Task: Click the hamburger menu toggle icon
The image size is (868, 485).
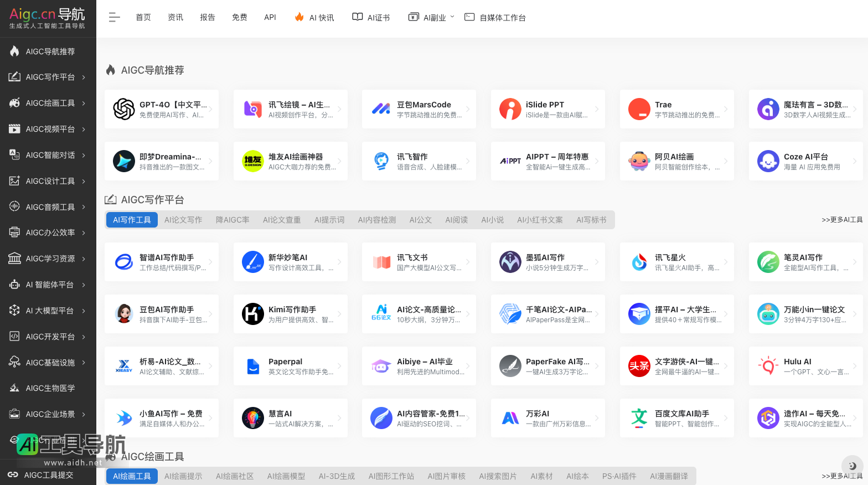Action: pos(114,18)
